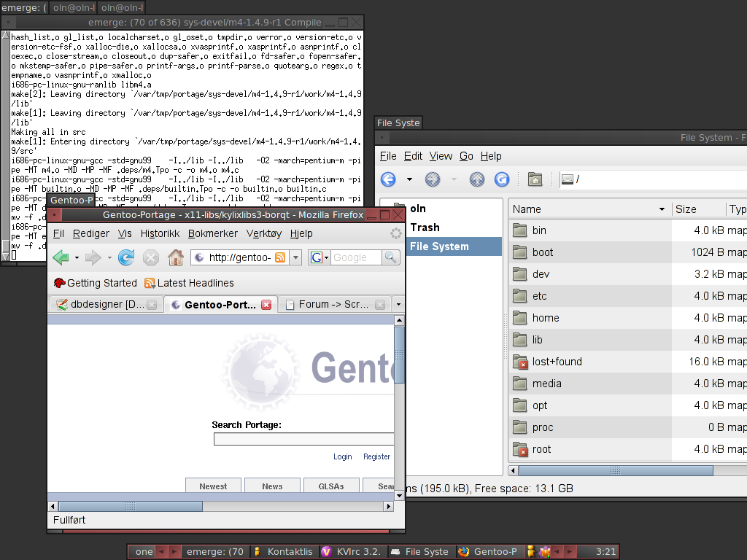The image size is (747, 560).
Task: Click Firefox horizontal scrollbar thumb
Action: [x=130, y=506]
